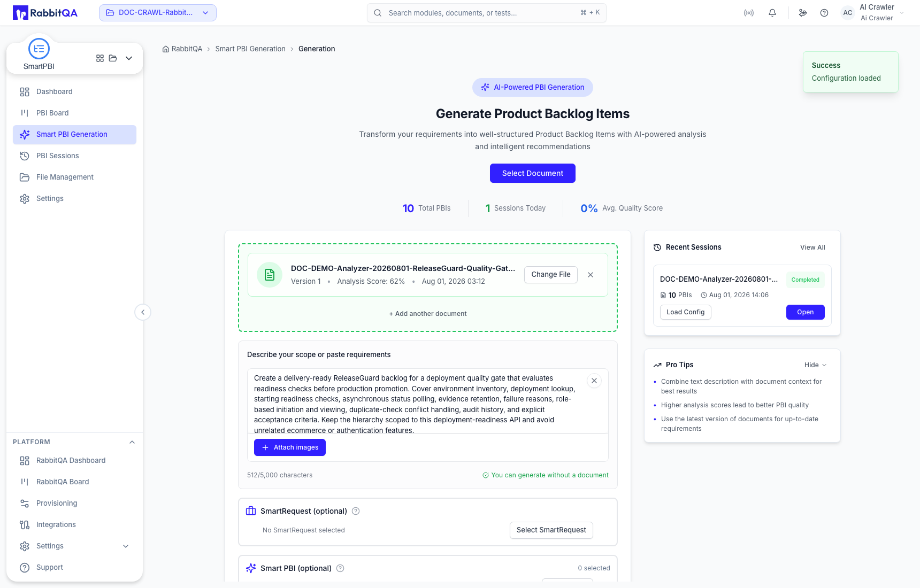Image resolution: width=920 pixels, height=588 pixels.
Task: Click the clock icon beside session date
Action: coord(704,295)
